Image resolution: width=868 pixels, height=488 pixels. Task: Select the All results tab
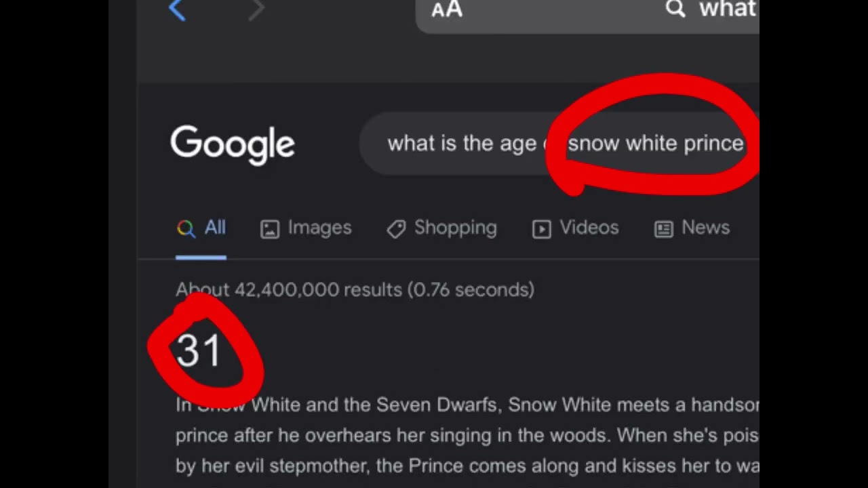(x=214, y=228)
